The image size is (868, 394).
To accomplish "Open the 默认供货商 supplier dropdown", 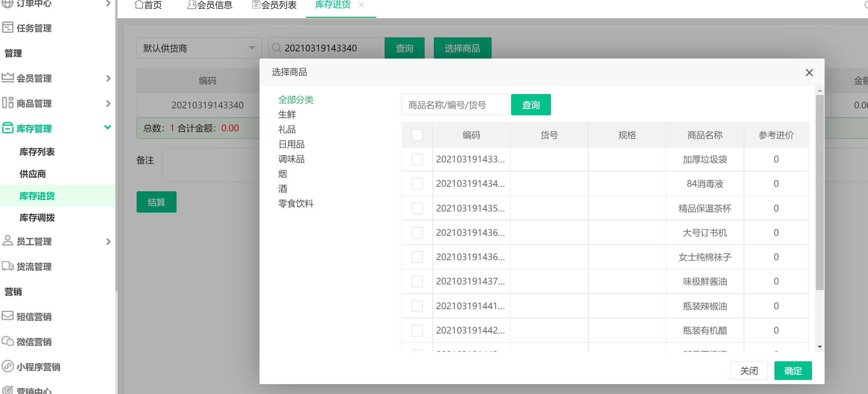I will [x=199, y=48].
